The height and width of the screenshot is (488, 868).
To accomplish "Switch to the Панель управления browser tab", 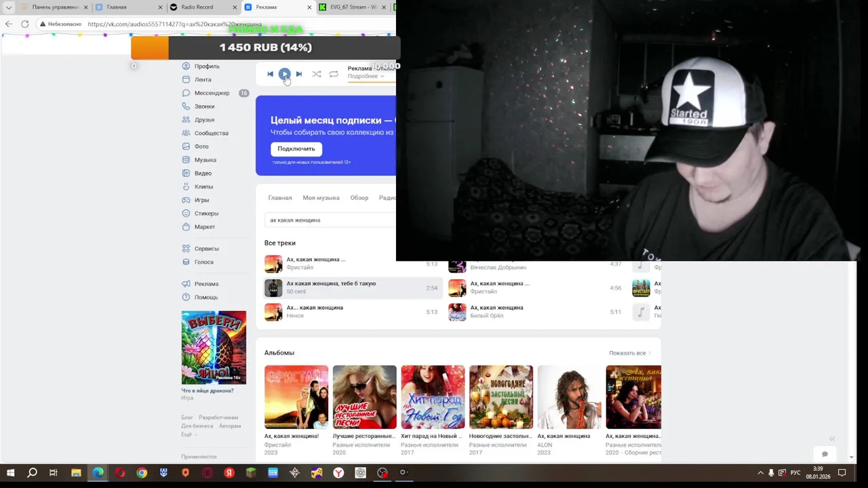I will pos(54,7).
